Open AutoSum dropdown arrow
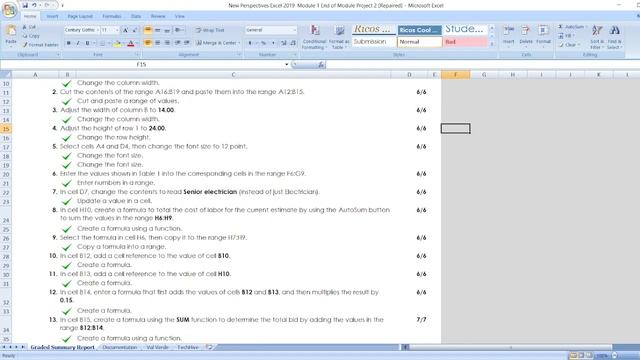 pos(586,27)
